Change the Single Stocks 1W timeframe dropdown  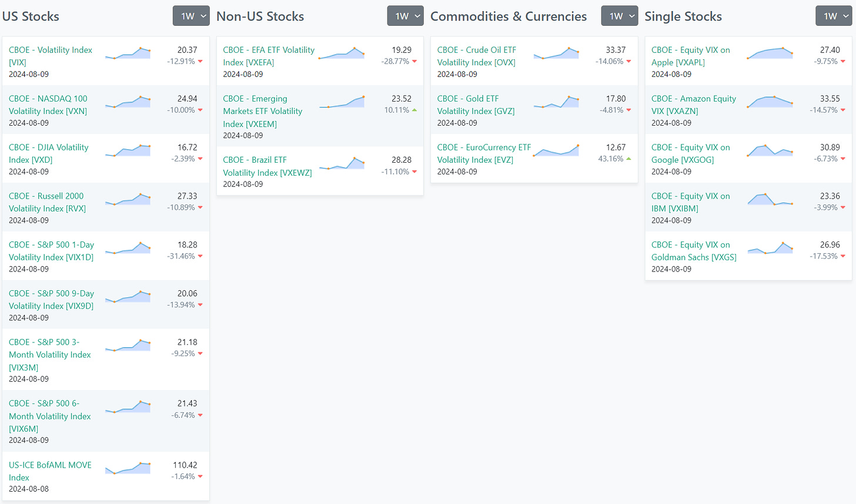click(833, 16)
